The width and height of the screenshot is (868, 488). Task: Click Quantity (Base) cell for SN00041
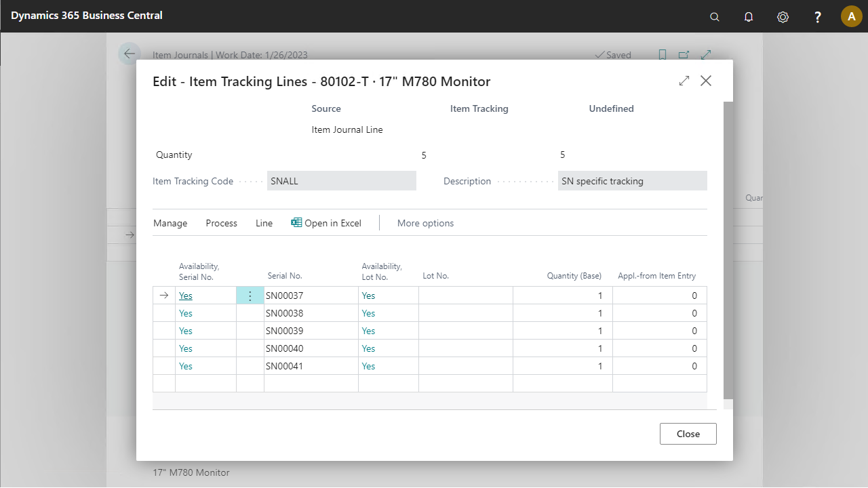(x=563, y=366)
